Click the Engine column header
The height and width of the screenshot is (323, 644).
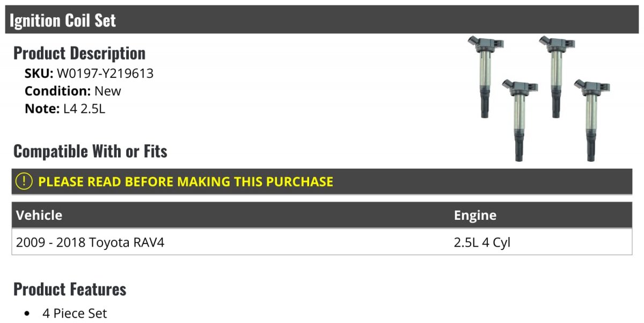475,216
